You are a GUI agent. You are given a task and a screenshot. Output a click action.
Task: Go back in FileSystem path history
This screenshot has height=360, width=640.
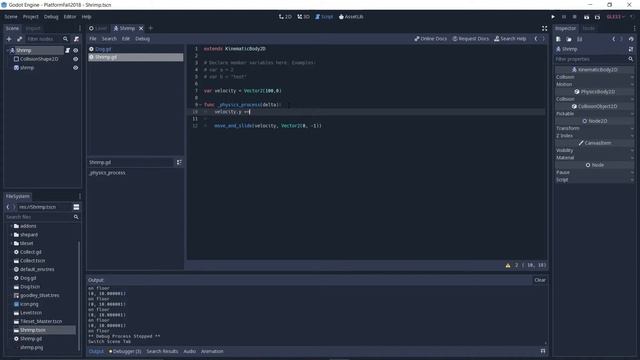pyautogui.click(x=8, y=207)
